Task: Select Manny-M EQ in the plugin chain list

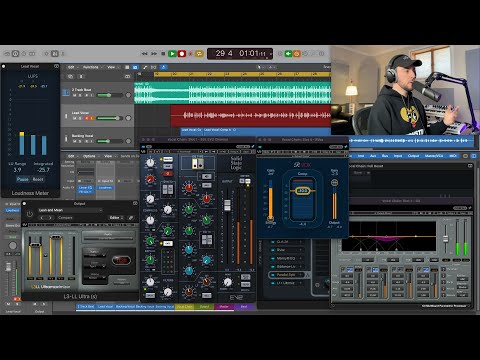Action: (286, 258)
